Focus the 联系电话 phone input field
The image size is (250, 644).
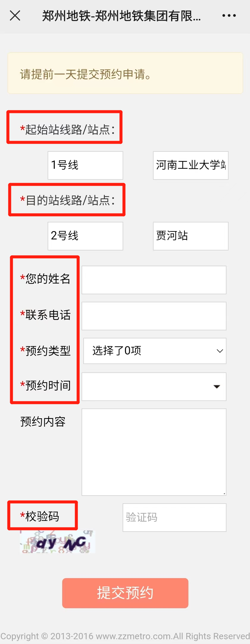point(154,316)
